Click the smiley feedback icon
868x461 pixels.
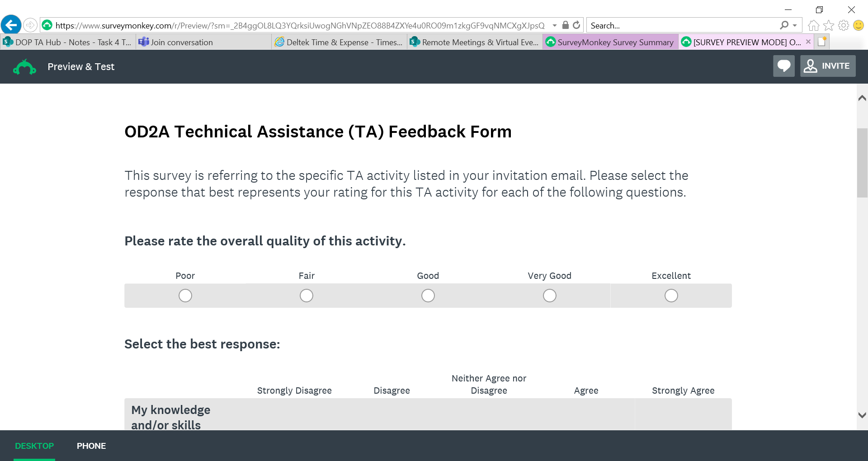[x=858, y=25]
